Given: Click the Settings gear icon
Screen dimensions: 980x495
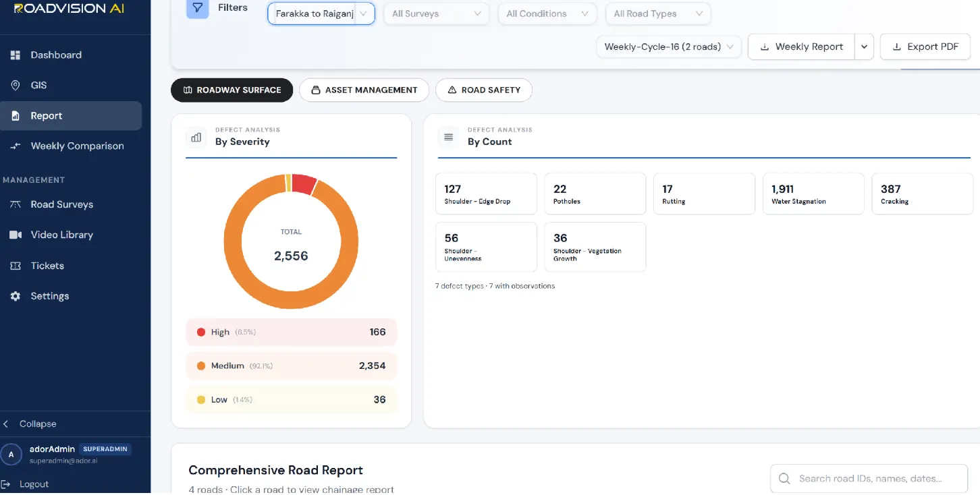Looking at the screenshot, I should (x=16, y=296).
